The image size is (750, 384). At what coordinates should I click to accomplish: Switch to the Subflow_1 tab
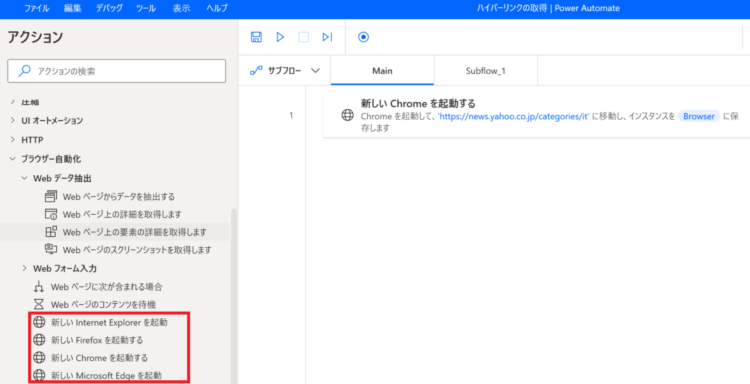(485, 71)
